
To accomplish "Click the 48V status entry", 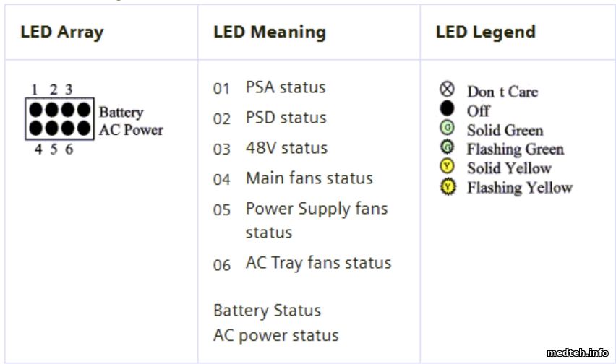I will pyautogui.click(x=286, y=148).
